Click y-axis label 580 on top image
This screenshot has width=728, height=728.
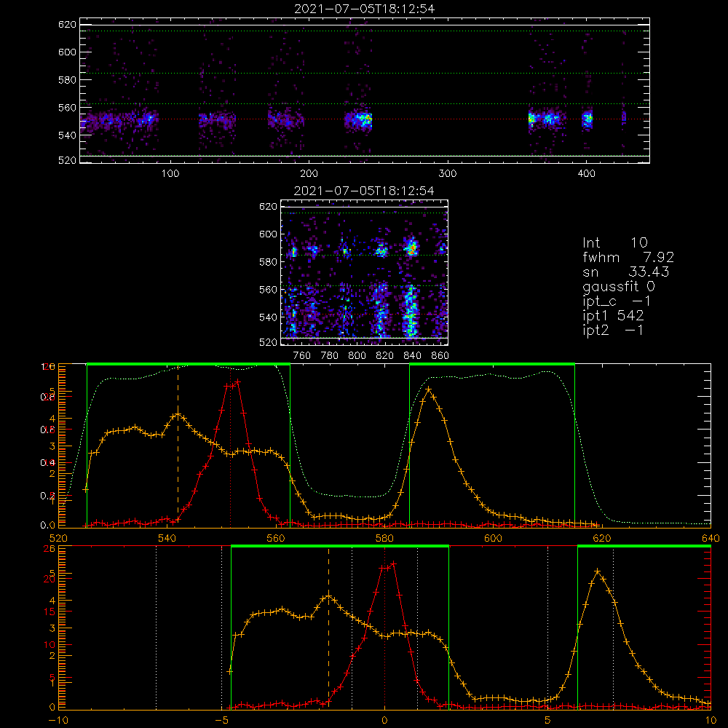[x=67, y=80]
